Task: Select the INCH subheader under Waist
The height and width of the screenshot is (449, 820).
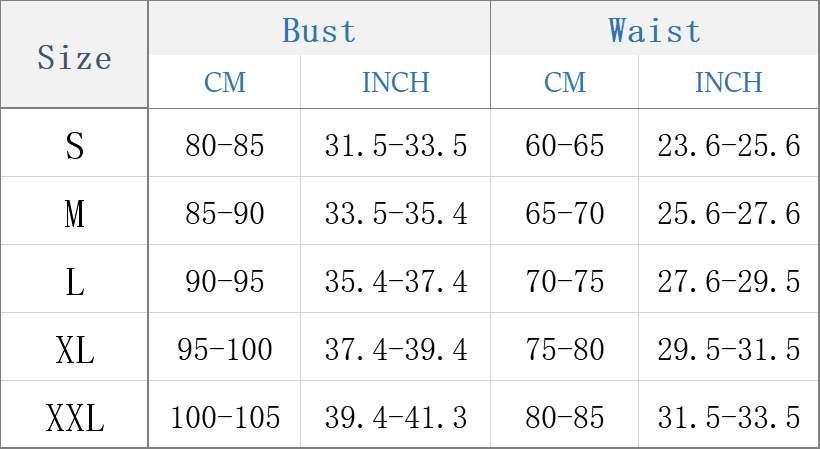Action: tap(728, 82)
